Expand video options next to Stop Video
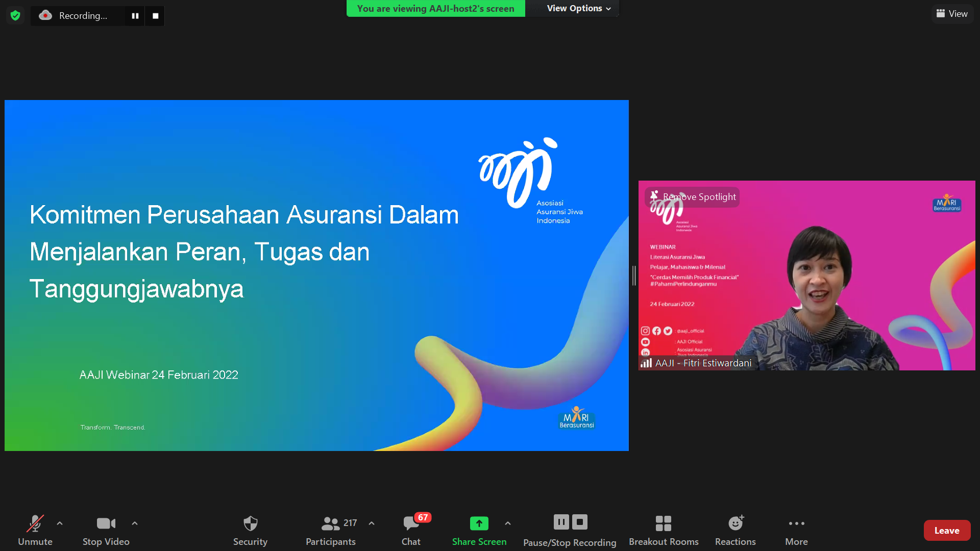The image size is (980, 551). (135, 523)
